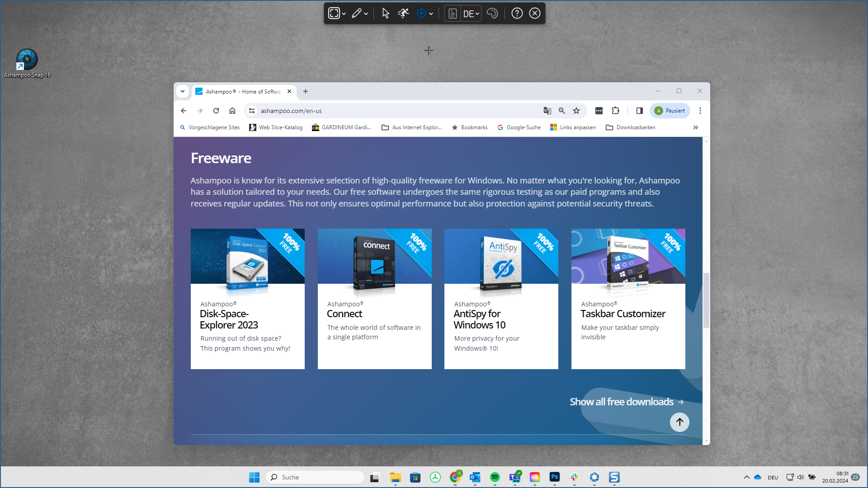The height and width of the screenshot is (488, 868).
Task: Expand the crosshair tool dropdown arrow
Action: pos(431,14)
